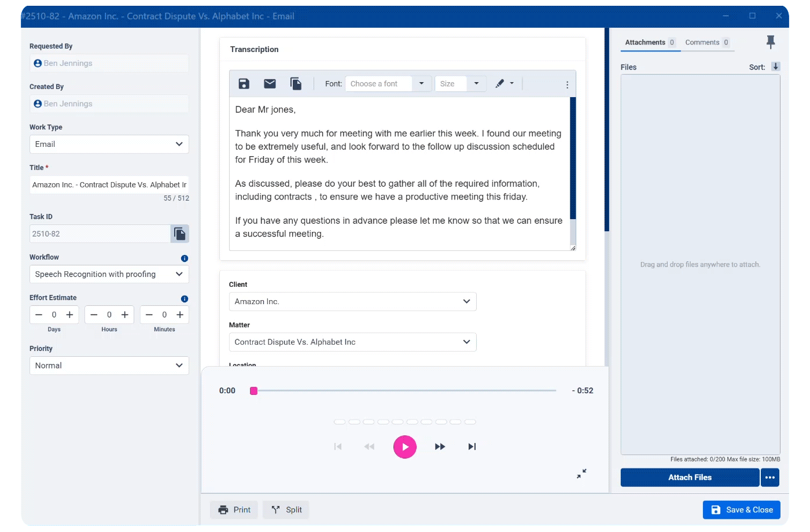Click the Requested By field Ben Jennings
Viewport: 810px width, 532px height.
[x=109, y=63]
